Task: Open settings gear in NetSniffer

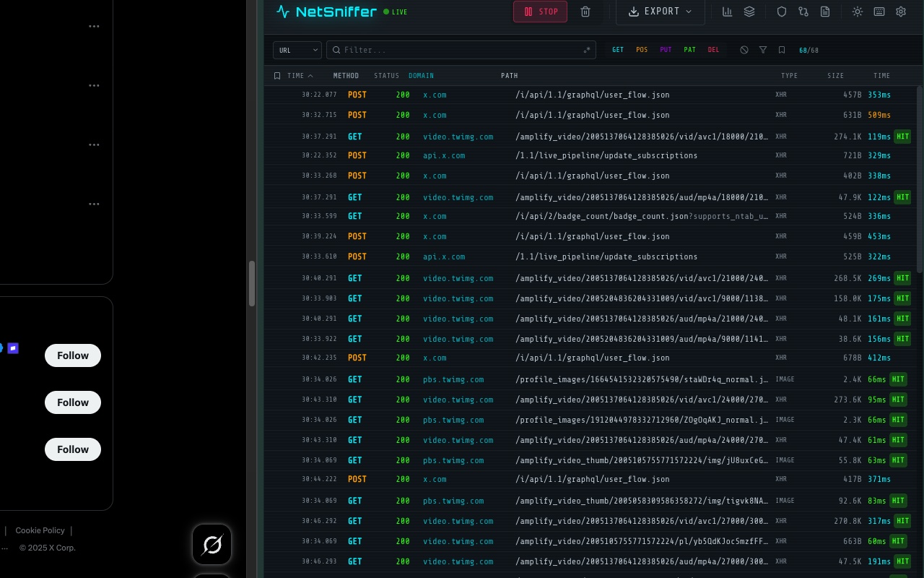Action: click(901, 12)
